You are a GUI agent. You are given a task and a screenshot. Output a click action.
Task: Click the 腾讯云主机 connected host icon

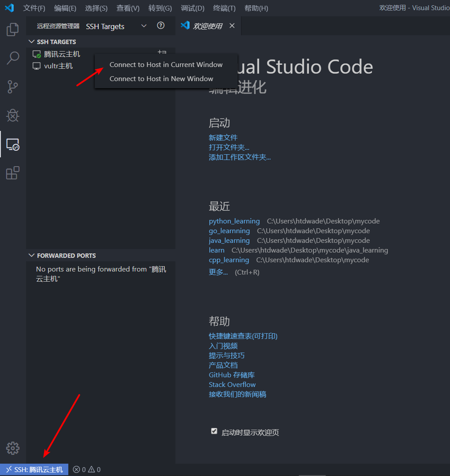(37, 54)
